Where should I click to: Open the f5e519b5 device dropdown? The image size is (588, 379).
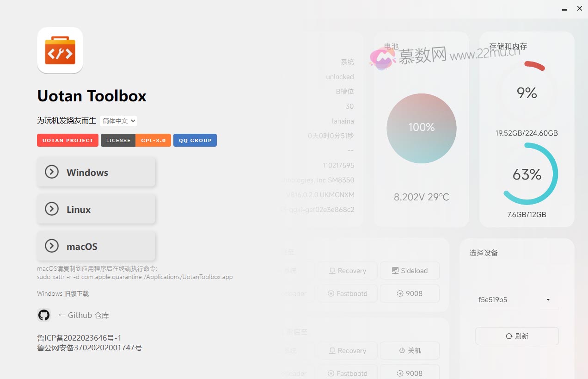click(516, 299)
